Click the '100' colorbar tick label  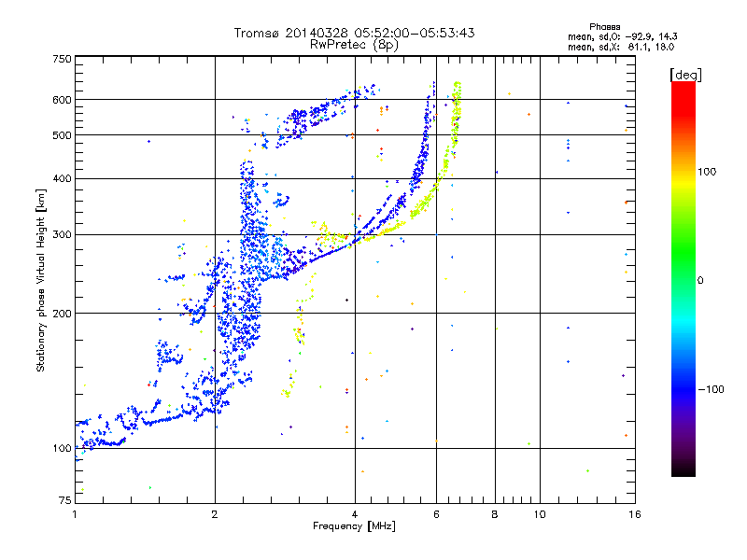click(x=707, y=172)
